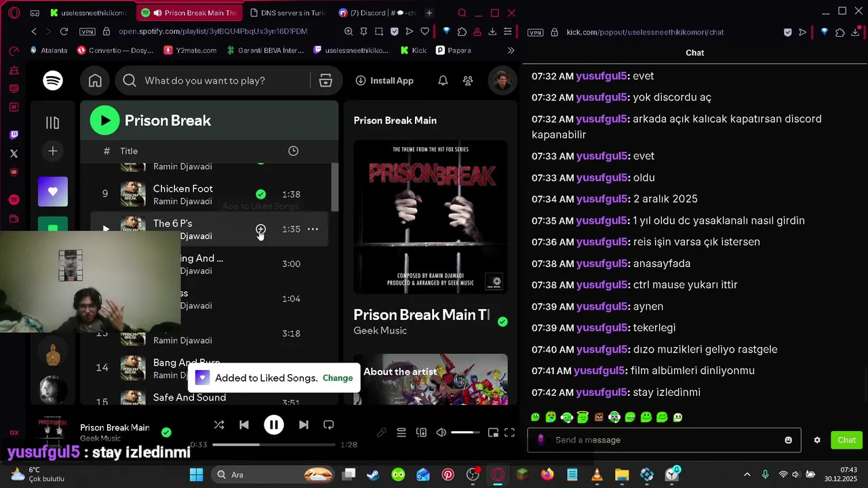Toggle saved checkmark beside Prison Break Main title
868x488 pixels.
[x=502, y=322]
